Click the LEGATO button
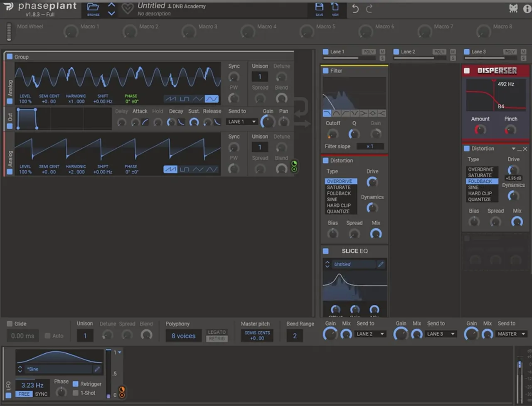532x406 pixels. [x=217, y=332]
